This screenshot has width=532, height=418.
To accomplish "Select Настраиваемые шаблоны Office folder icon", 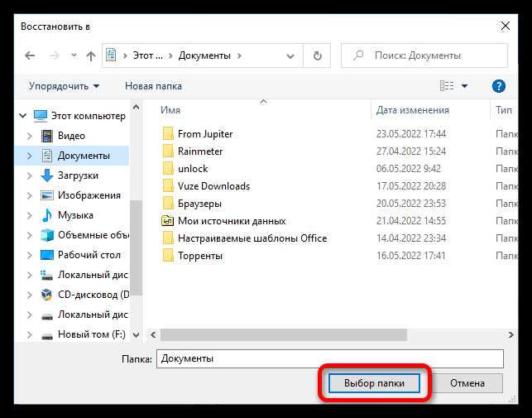I will click(x=168, y=238).
